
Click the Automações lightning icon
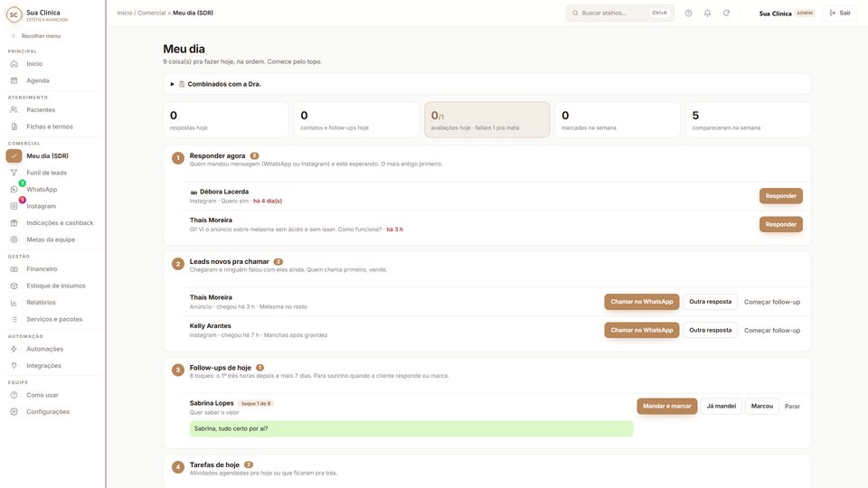14,349
